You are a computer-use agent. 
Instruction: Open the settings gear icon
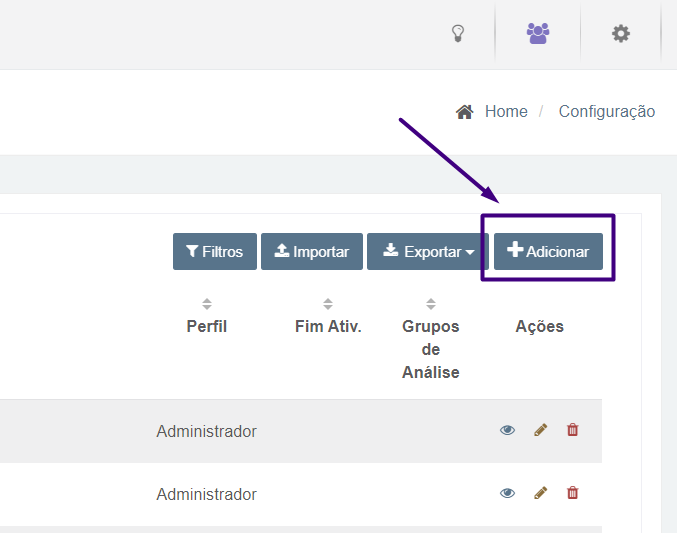tap(621, 33)
